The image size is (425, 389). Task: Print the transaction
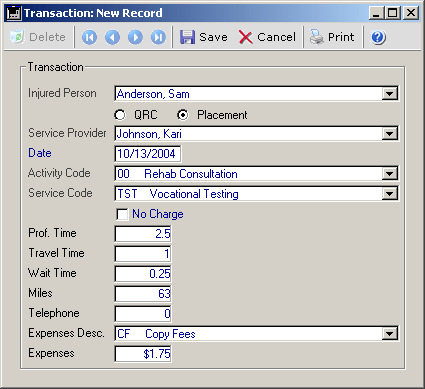[332, 37]
